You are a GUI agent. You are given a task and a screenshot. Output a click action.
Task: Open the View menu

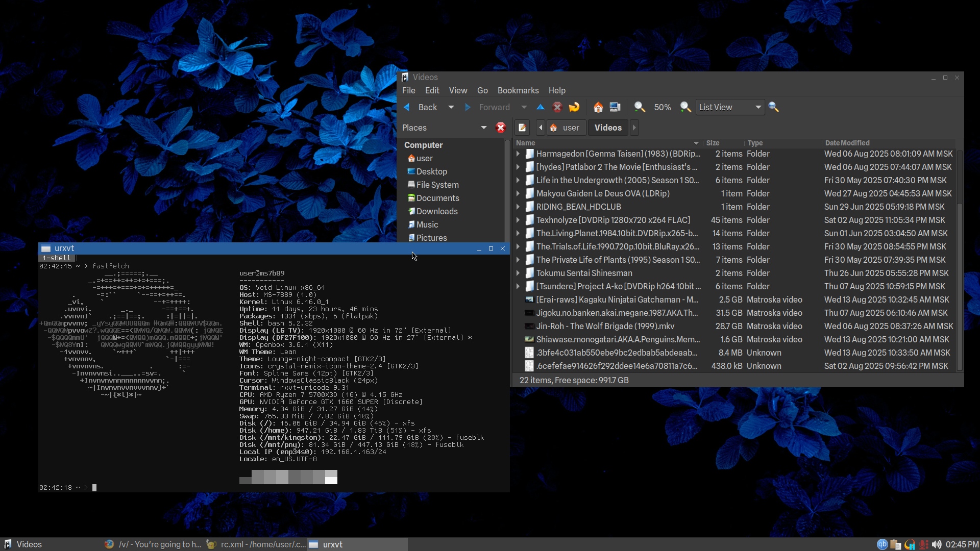(x=458, y=90)
